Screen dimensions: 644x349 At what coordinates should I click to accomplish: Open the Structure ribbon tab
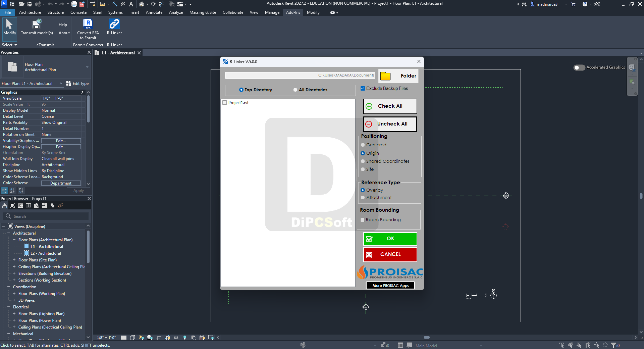click(56, 12)
